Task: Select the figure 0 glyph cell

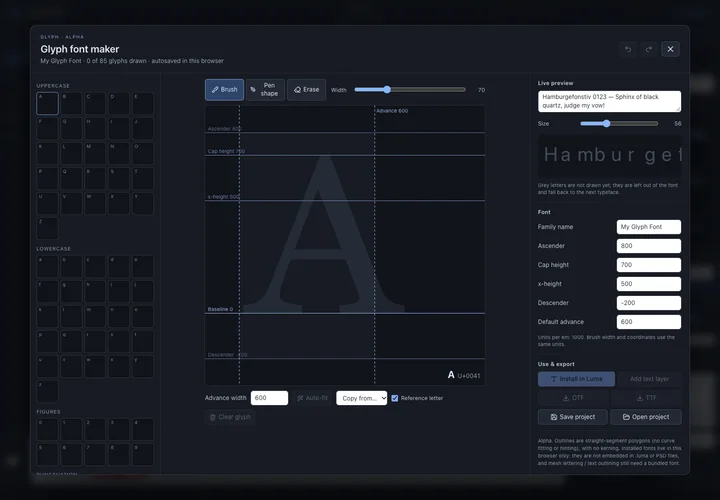Action: pyautogui.click(x=47, y=429)
